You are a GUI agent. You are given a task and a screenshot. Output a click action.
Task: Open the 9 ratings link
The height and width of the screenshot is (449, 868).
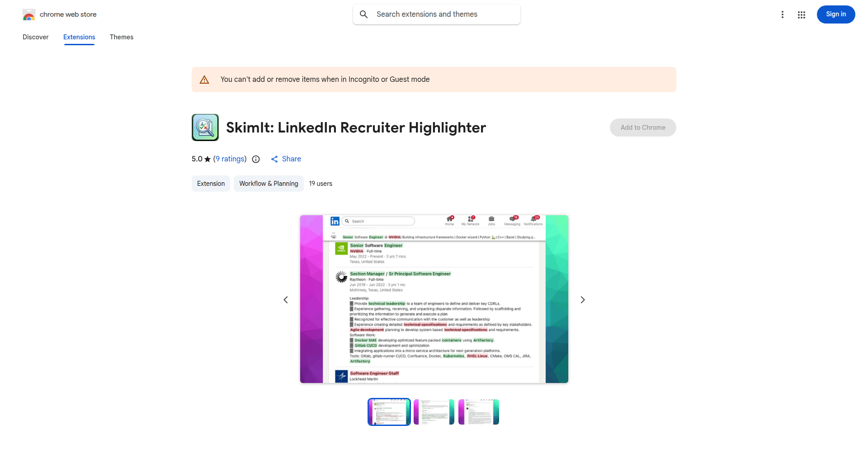pyautogui.click(x=230, y=159)
